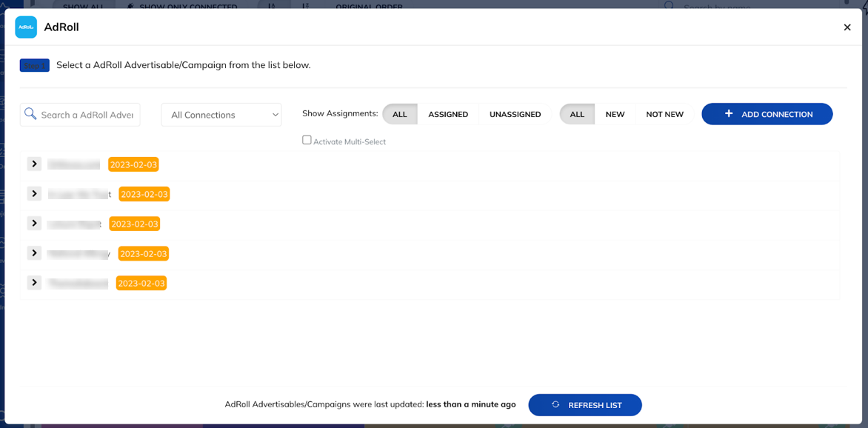
Task: Expand the third advertisable row in the list
Action: (x=34, y=223)
